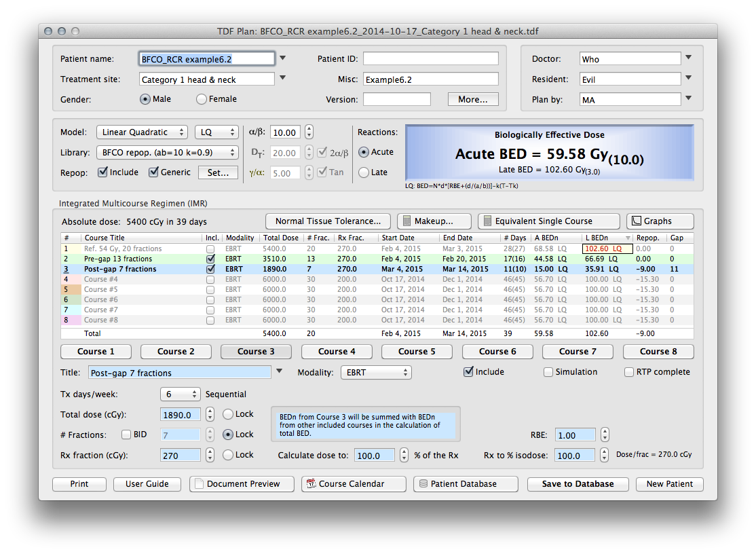This screenshot has height=554, width=756.
Task: Open the Model Linear Quadratic dropdown
Action: pos(142,132)
